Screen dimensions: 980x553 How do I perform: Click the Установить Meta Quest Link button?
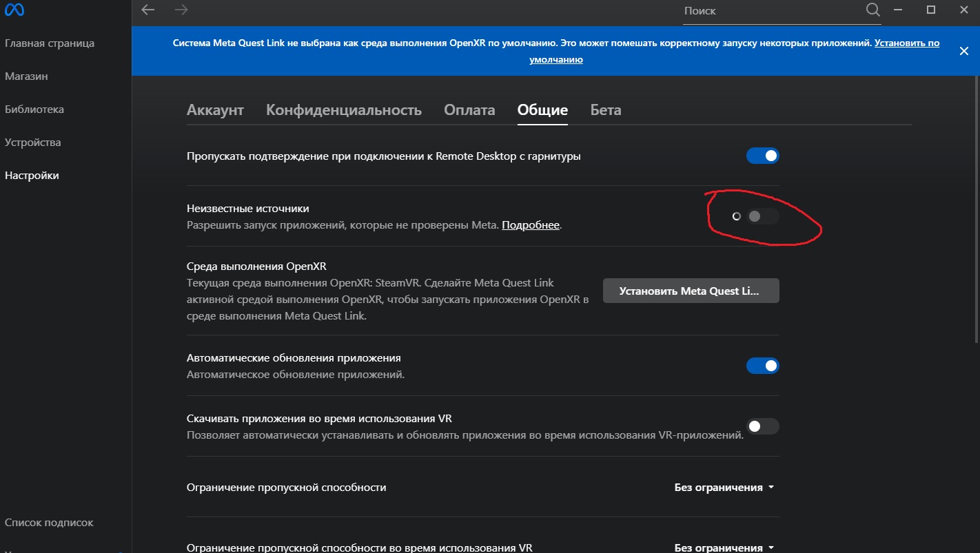pyautogui.click(x=691, y=291)
